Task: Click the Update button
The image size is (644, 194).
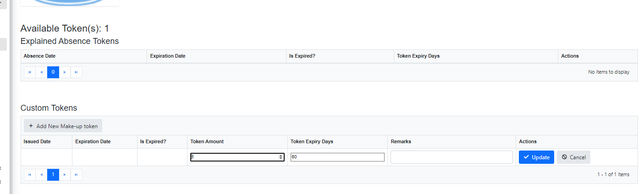Action: coord(536,157)
